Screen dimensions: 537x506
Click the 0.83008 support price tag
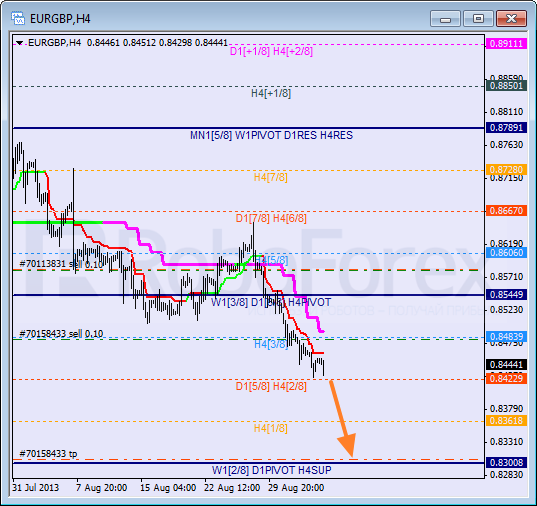point(506,463)
